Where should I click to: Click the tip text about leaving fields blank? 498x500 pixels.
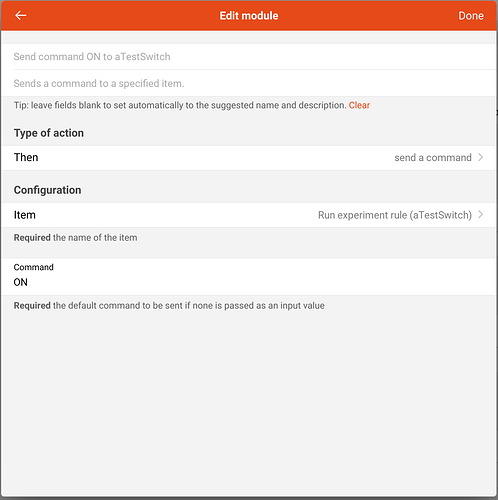(x=180, y=105)
